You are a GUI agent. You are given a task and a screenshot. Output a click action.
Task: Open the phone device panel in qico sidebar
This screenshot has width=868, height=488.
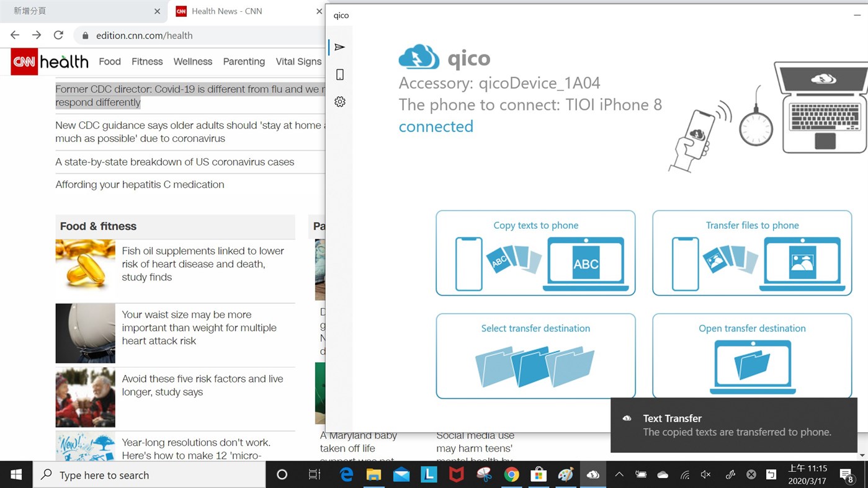click(x=339, y=74)
